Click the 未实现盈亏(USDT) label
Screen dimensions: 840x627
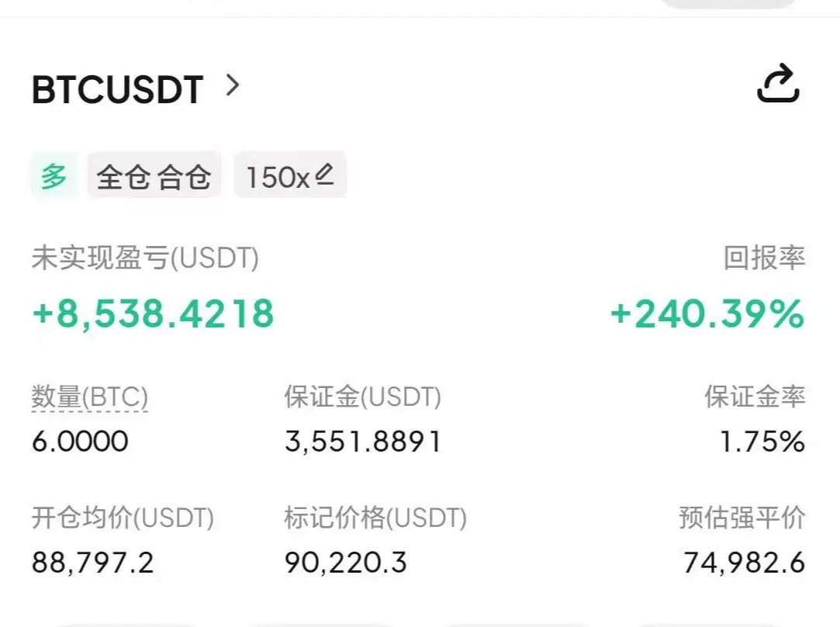(x=145, y=258)
